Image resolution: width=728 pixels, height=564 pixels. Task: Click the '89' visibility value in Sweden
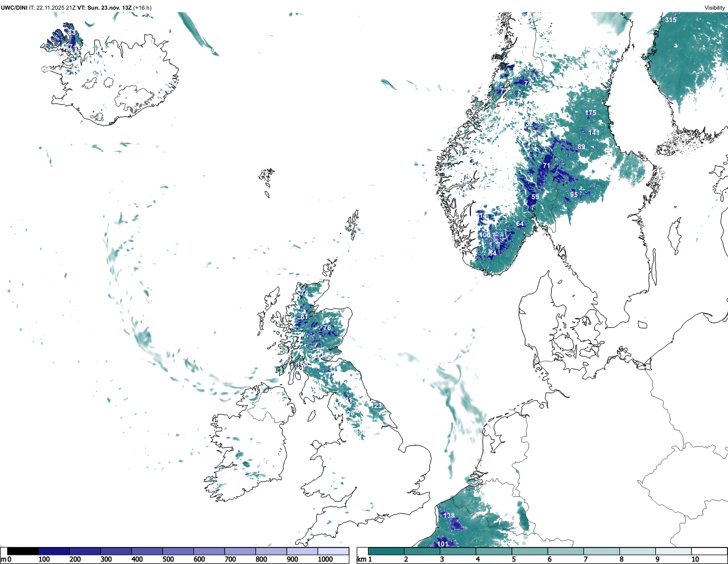(581, 147)
